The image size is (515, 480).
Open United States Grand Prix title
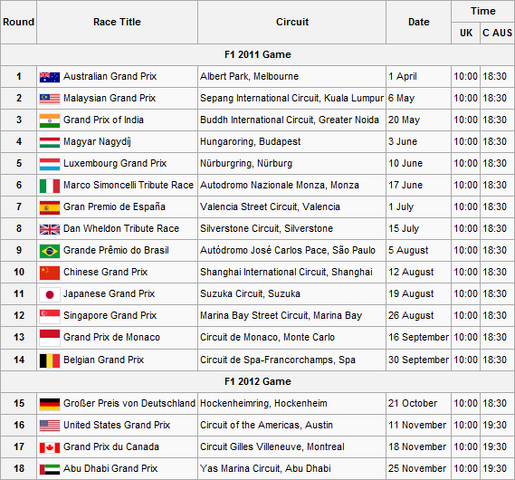point(117,425)
